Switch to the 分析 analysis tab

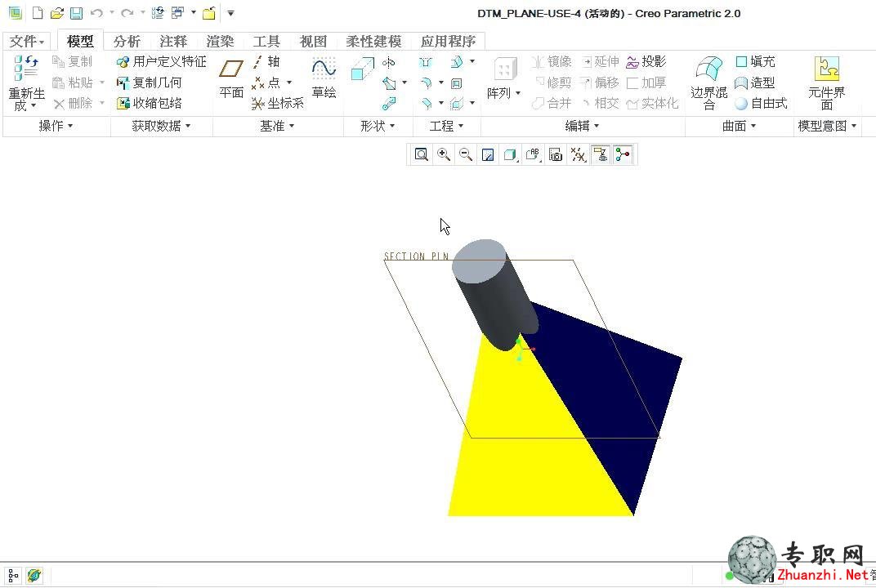point(127,42)
